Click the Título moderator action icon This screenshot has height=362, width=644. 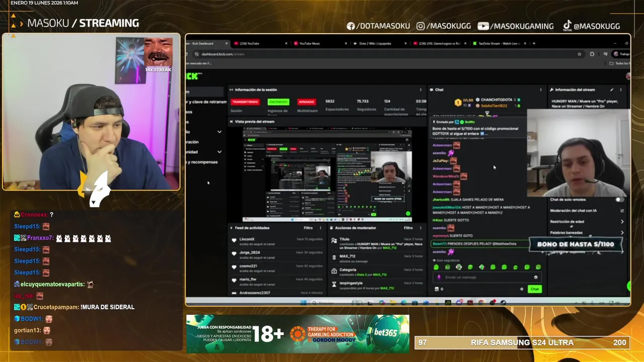coord(335,241)
